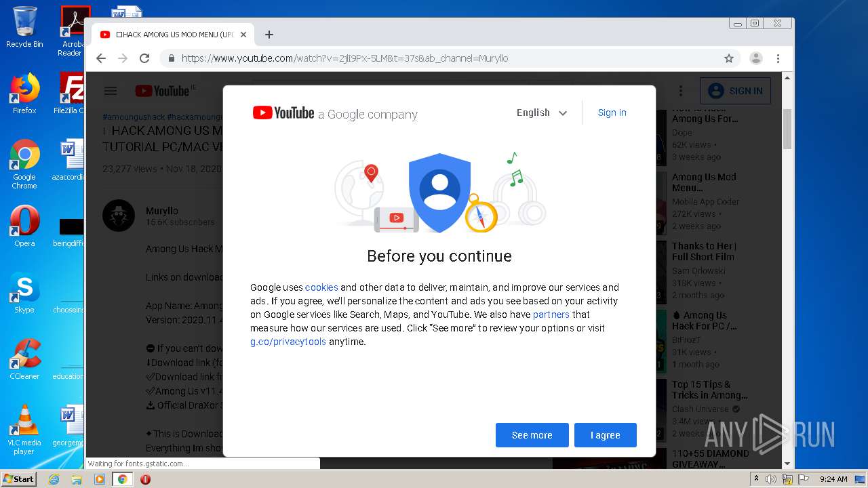
Task: Click the Chrome back arrow
Action: point(101,58)
